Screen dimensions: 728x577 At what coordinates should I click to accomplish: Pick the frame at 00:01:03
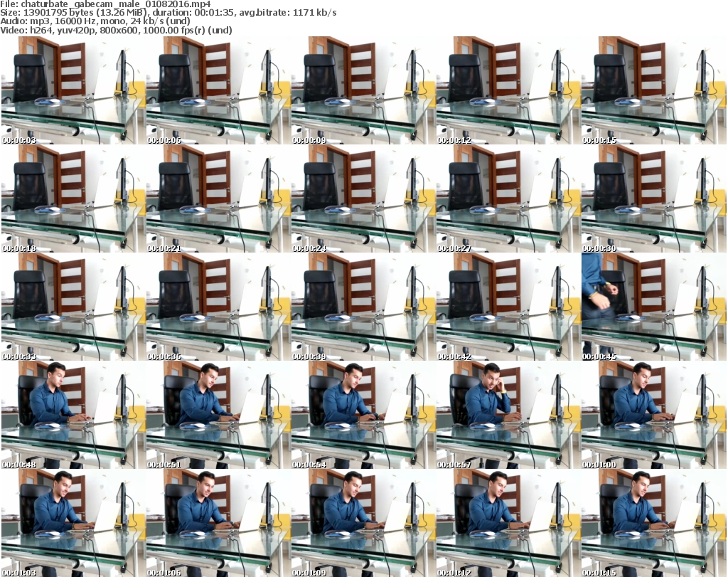(x=73, y=524)
